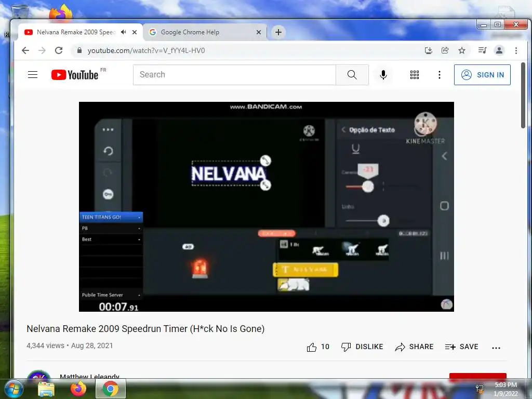Viewport: 532px width, 399px height.
Task: Click the video player area
Action: [267, 207]
